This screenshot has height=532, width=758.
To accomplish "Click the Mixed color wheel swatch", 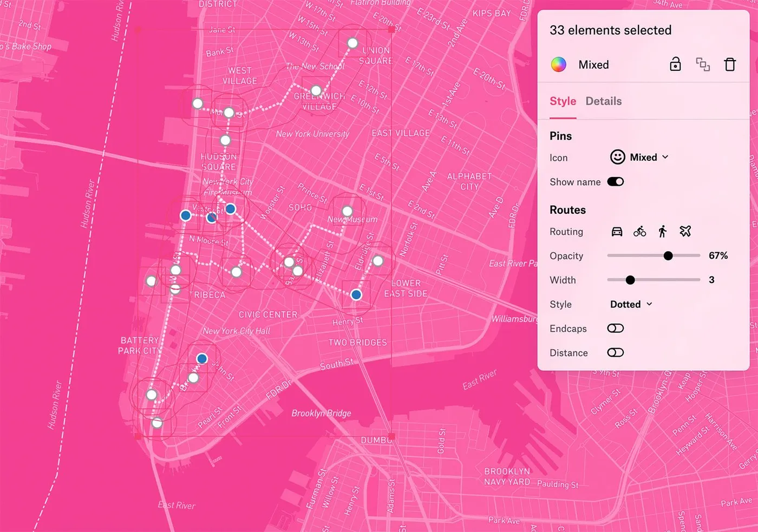I will click(x=558, y=64).
